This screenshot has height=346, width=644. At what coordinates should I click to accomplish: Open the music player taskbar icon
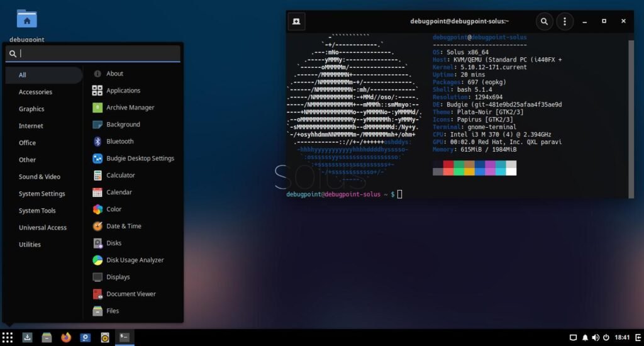pos(105,337)
